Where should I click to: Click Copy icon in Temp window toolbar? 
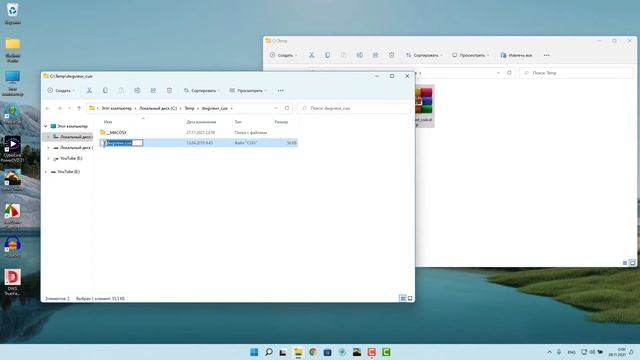pyautogui.click(x=327, y=55)
